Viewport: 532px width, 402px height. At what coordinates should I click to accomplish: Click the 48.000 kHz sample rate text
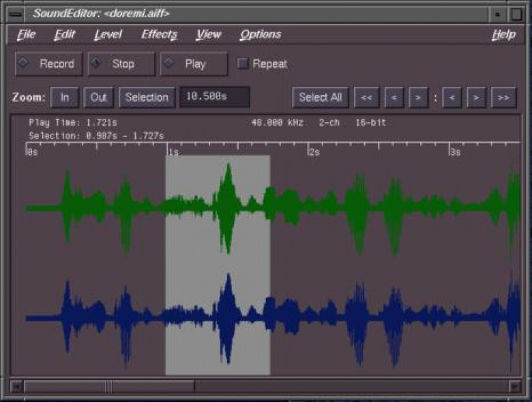pyautogui.click(x=277, y=123)
